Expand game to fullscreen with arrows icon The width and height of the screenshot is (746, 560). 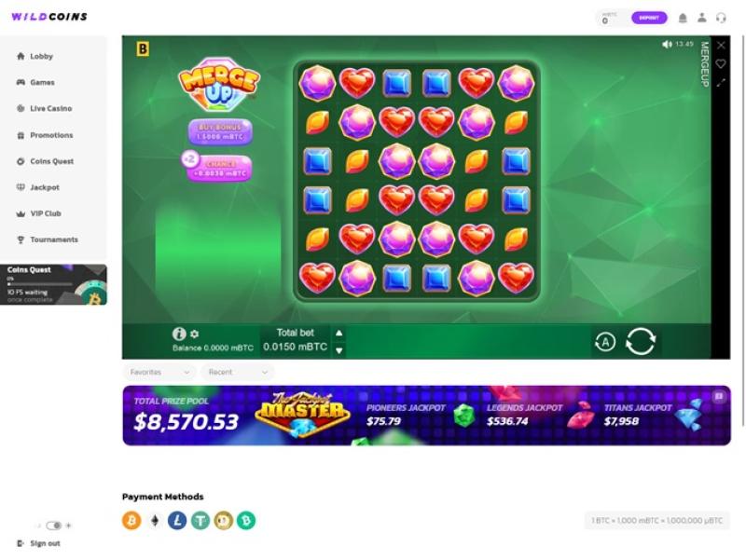[720, 83]
